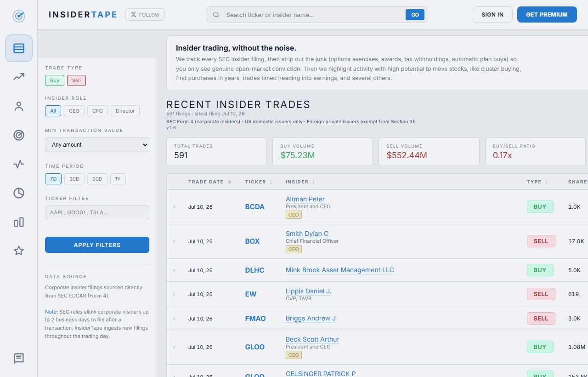588x377 pixels.
Task: Select the Director insider role
Action: point(125,111)
